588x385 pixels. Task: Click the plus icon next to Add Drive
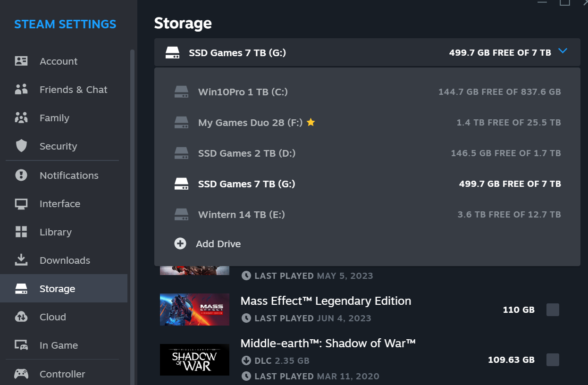180,244
